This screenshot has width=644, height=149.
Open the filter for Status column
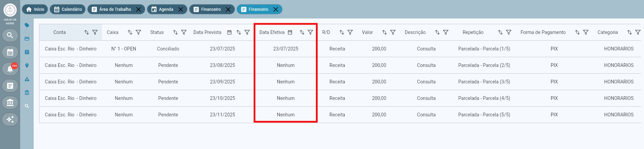(x=184, y=32)
